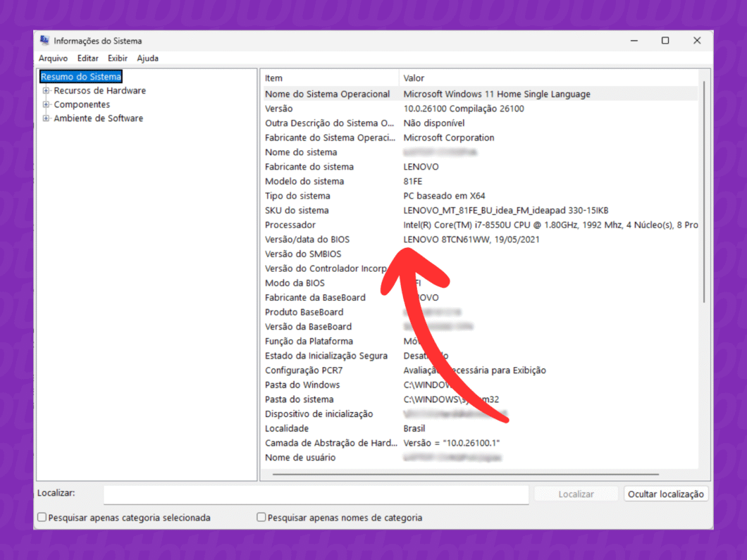Click the Ocultar localização button
The width and height of the screenshot is (747, 560).
(x=665, y=494)
